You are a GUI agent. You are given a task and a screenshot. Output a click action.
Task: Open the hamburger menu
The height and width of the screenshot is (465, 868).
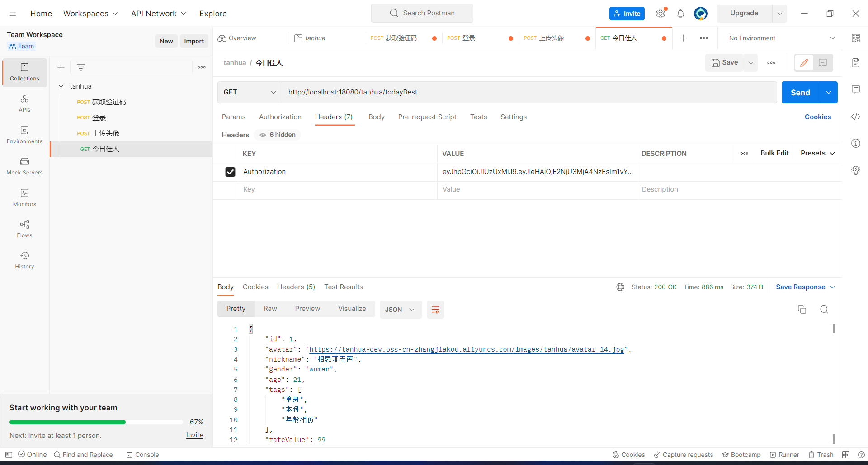pyautogui.click(x=13, y=14)
